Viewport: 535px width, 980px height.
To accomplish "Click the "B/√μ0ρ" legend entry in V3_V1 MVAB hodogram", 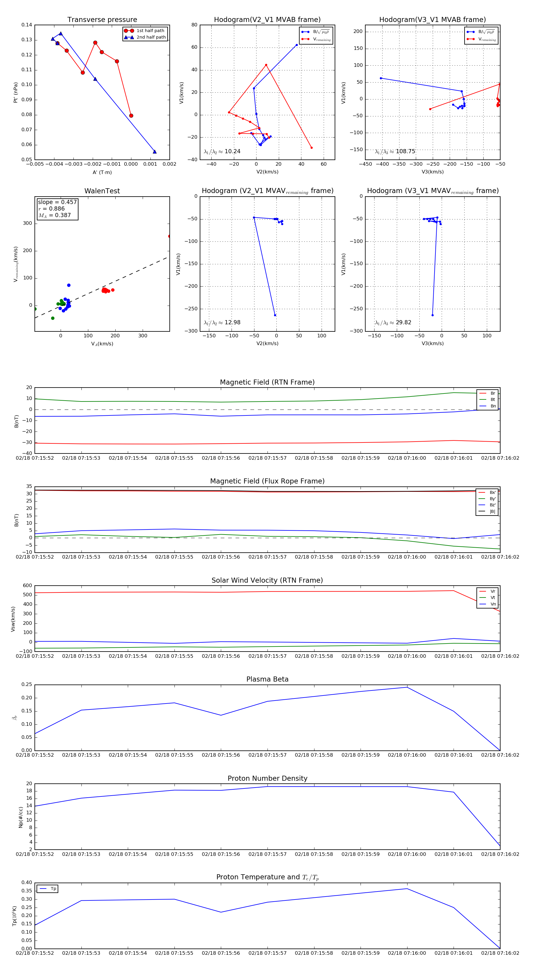I will [x=481, y=32].
